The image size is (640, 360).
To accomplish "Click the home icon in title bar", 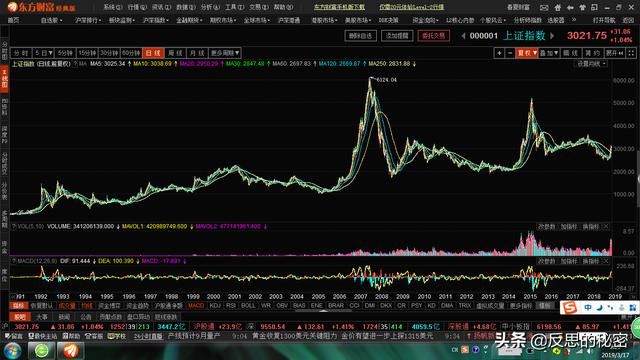I will [x=558, y=7].
